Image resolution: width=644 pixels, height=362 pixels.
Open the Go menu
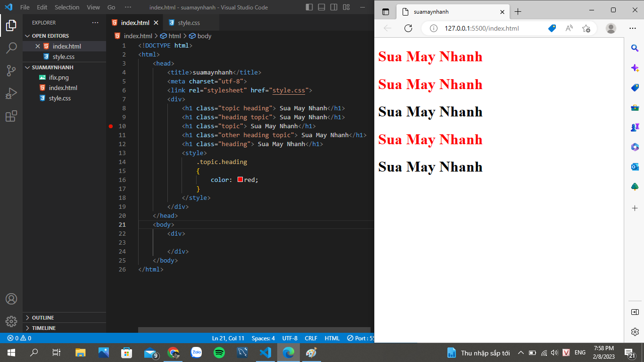[x=111, y=7]
